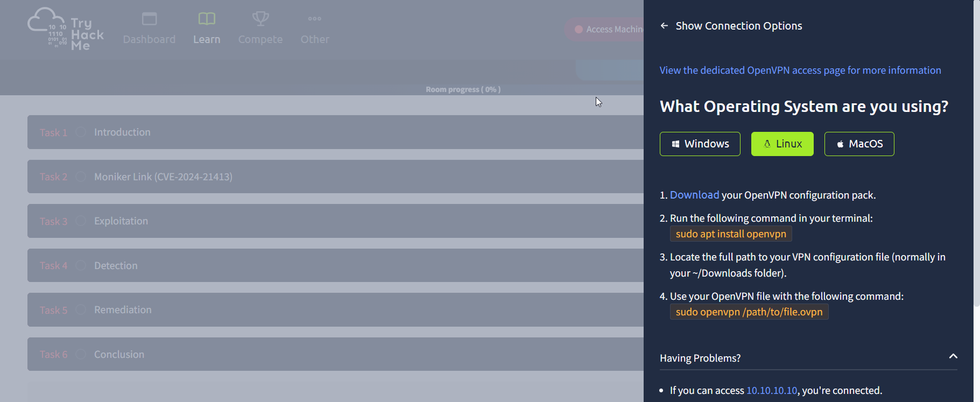Collapse the Having Problems section chevron

[x=953, y=356]
